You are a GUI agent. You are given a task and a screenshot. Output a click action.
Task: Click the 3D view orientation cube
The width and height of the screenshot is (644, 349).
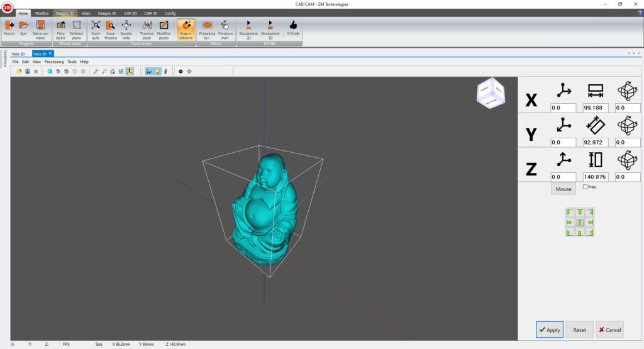click(491, 93)
